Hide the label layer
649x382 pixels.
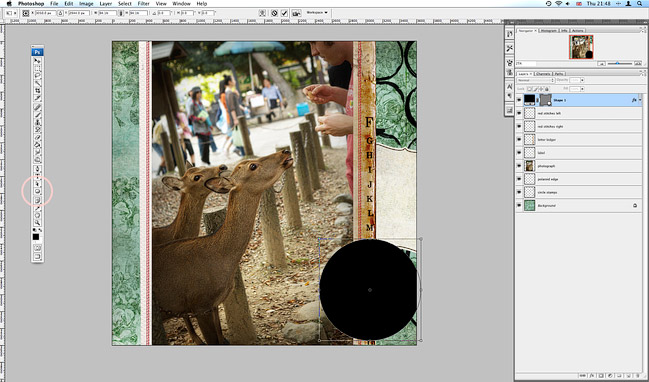[519, 153]
